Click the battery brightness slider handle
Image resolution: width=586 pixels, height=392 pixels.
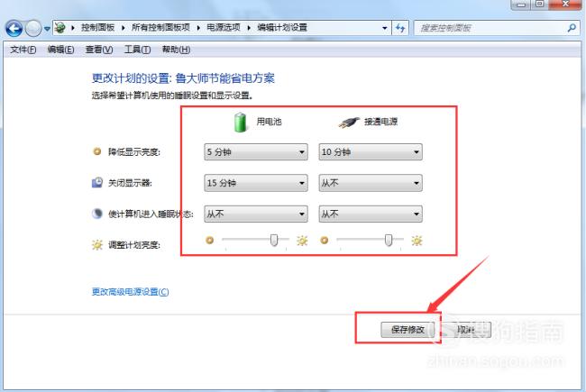[274, 241]
